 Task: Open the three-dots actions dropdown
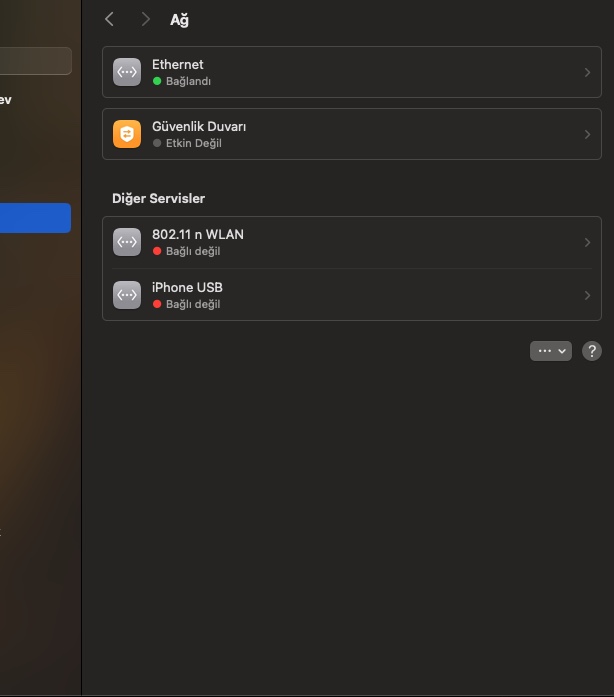(x=550, y=351)
